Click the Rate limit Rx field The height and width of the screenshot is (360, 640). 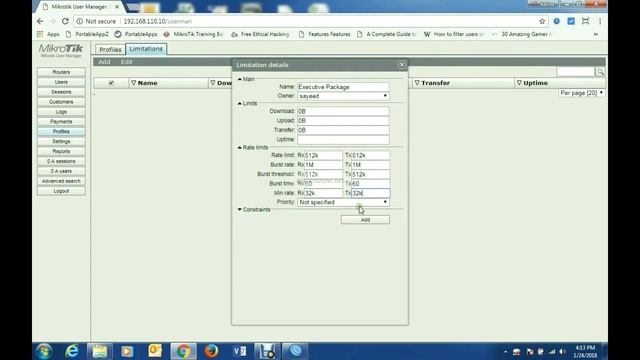tap(323, 155)
